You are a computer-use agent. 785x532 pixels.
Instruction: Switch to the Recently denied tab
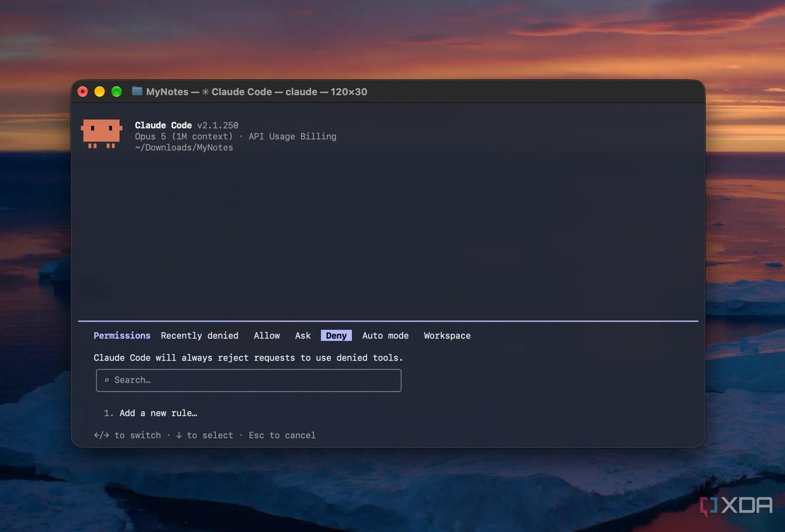point(200,336)
